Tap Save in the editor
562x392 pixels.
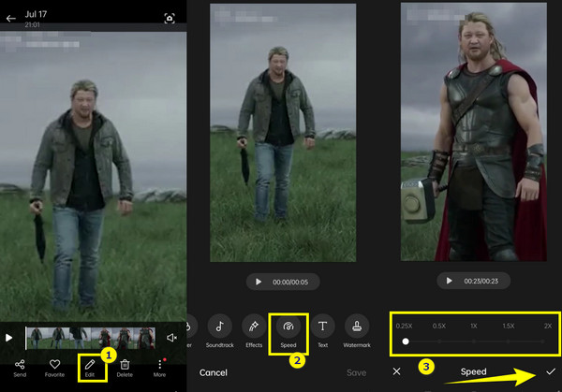coord(356,372)
